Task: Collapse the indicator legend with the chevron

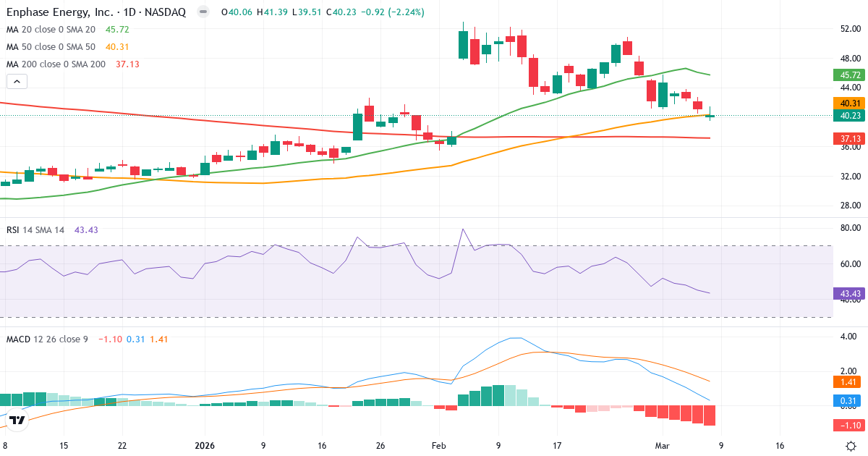Action: (16, 81)
